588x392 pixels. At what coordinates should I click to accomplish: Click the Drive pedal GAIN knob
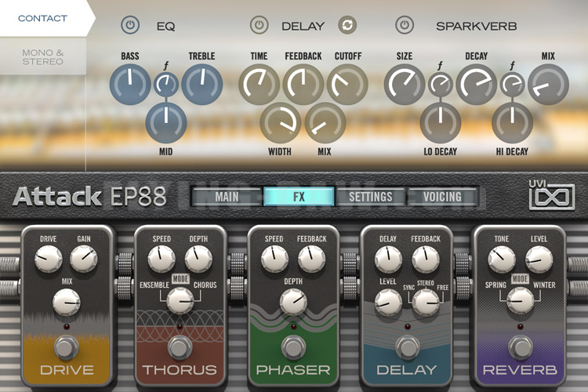point(84,259)
